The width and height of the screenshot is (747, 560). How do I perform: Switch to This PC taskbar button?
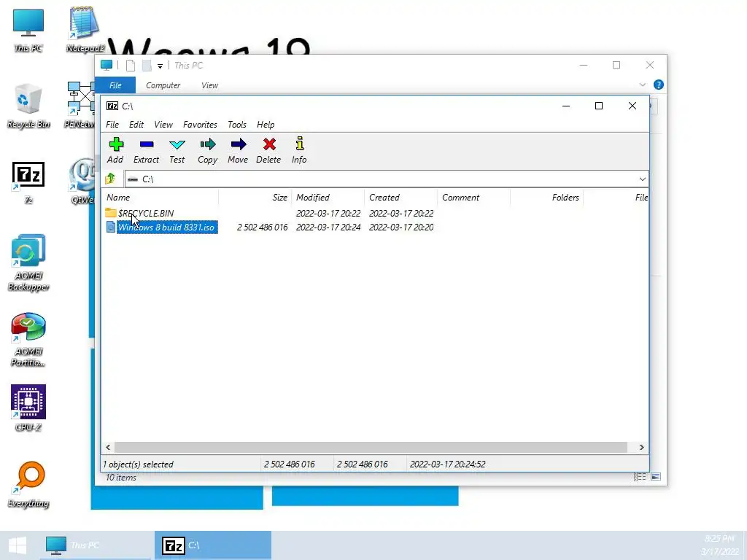pyautogui.click(x=96, y=545)
